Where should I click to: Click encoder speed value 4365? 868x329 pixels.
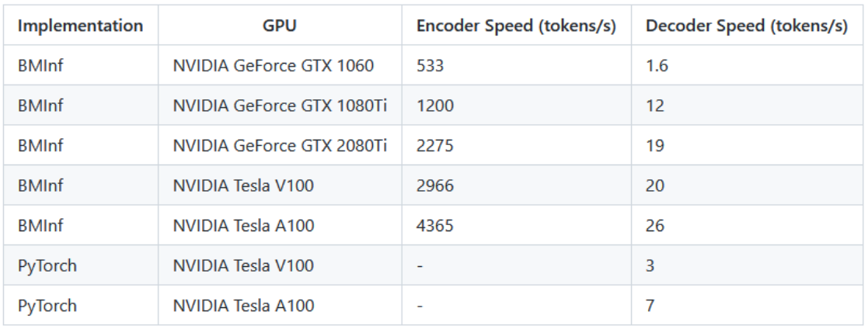435,225
